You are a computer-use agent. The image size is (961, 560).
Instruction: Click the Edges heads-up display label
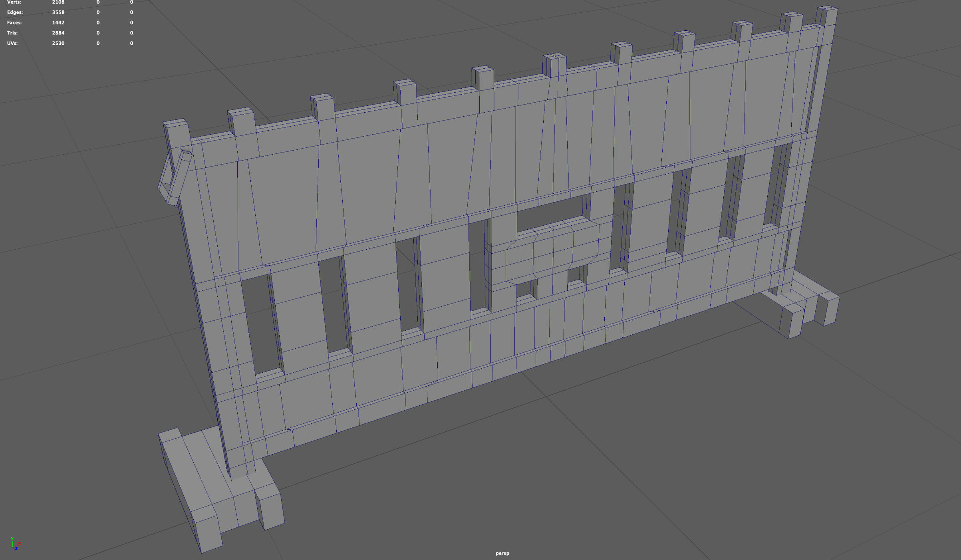pos(15,12)
